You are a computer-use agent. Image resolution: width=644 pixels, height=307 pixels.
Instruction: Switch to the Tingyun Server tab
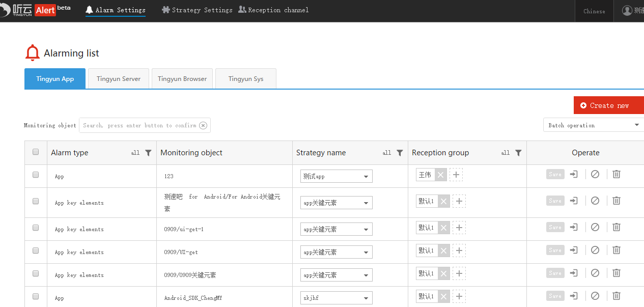pos(118,79)
